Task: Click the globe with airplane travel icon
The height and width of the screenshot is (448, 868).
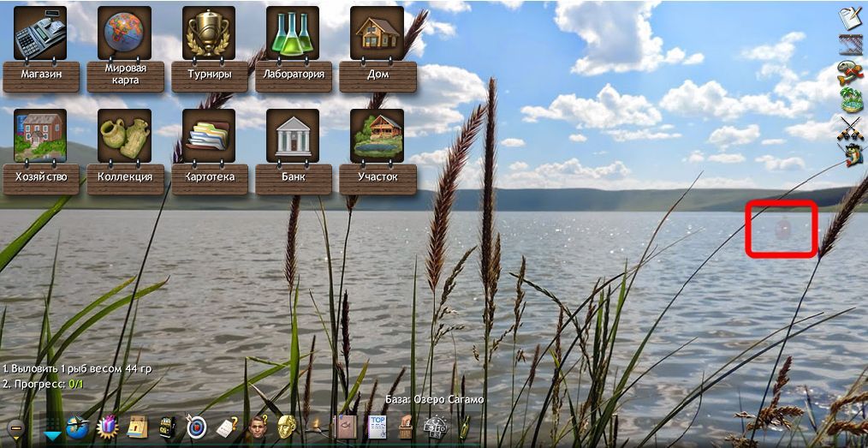Action: [77, 427]
